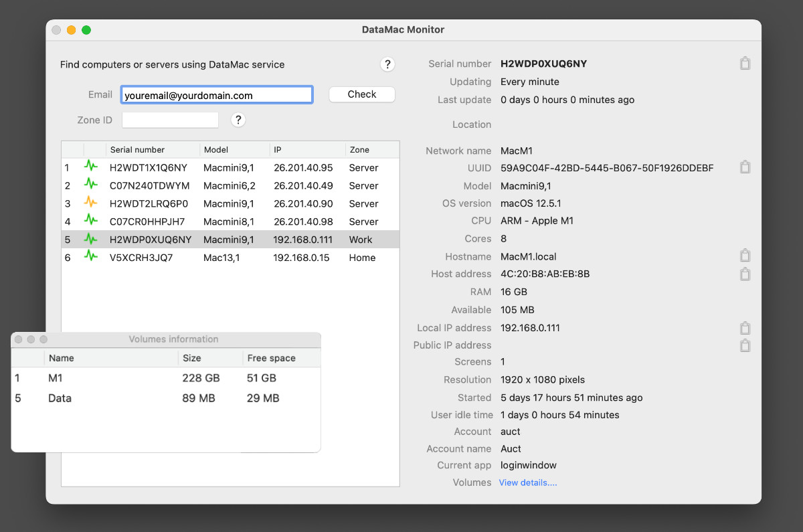Click Macmini8,1 model cell
Viewport: 803px width, 532px height.
pyautogui.click(x=229, y=222)
